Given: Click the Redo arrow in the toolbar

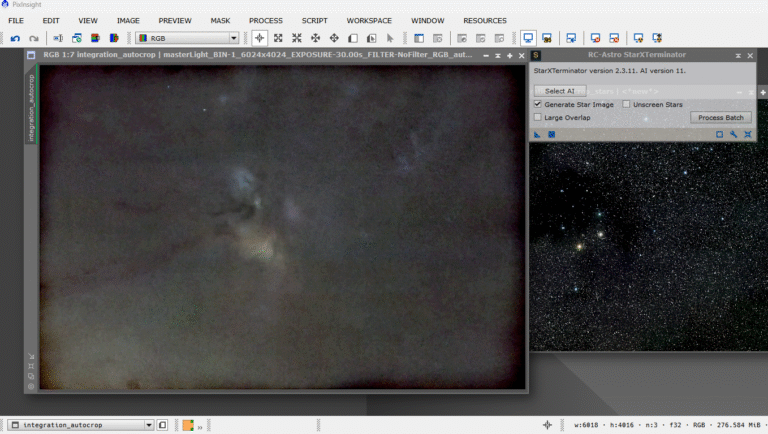Looking at the screenshot, I should tap(33, 38).
